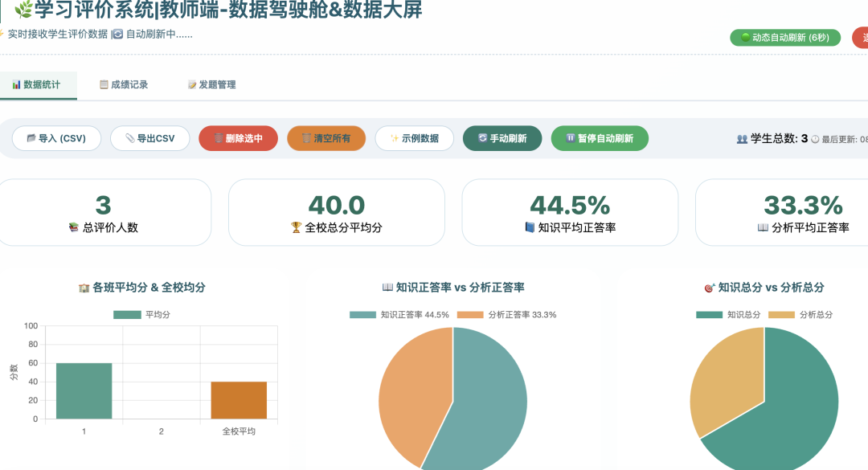Click the 全校平均 axis label
Screen dimensions: 868x470
(x=239, y=431)
